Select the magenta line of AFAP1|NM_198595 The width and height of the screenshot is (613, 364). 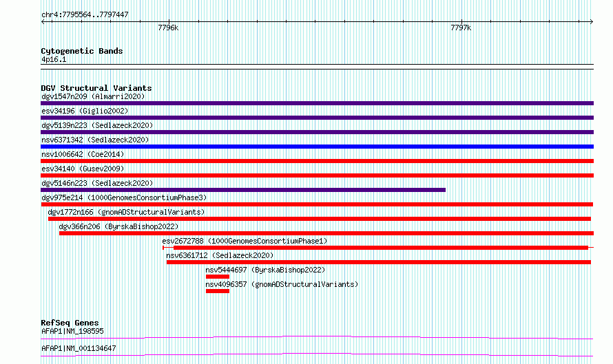[x=317, y=337]
